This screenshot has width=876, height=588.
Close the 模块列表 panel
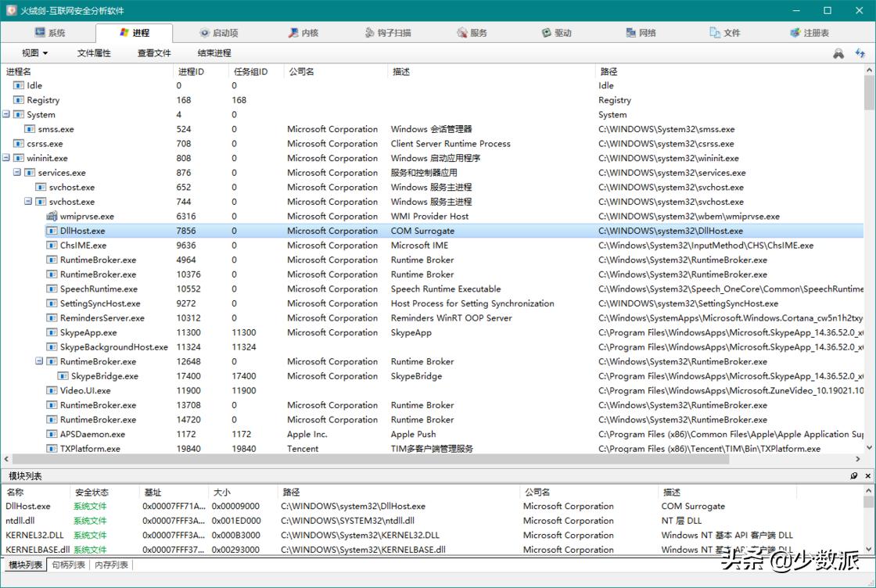point(867,475)
